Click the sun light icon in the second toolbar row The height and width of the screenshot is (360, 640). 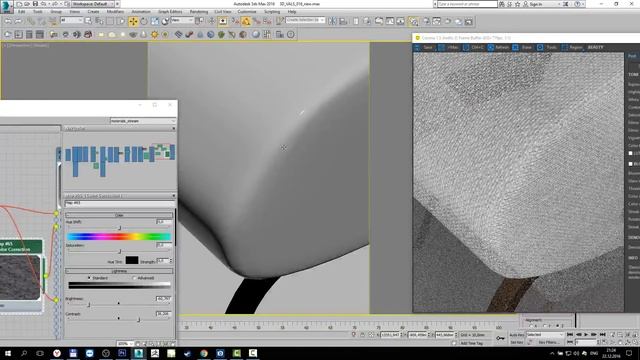click(x=154, y=35)
